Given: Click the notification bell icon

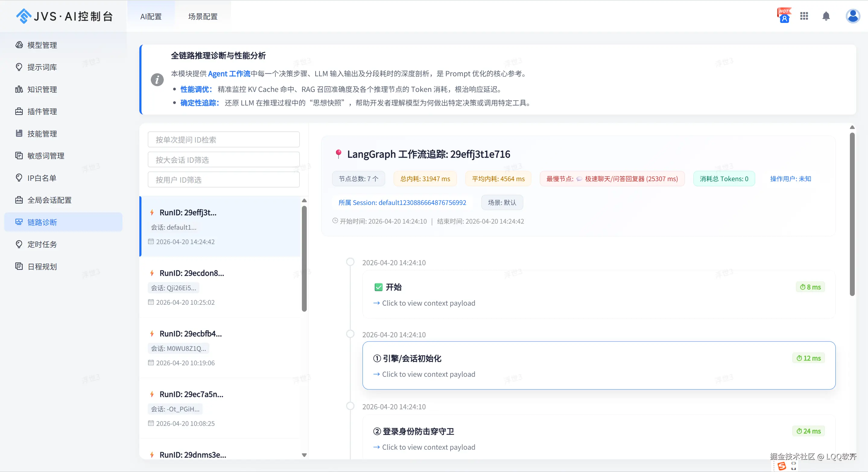Looking at the screenshot, I should click(826, 16).
